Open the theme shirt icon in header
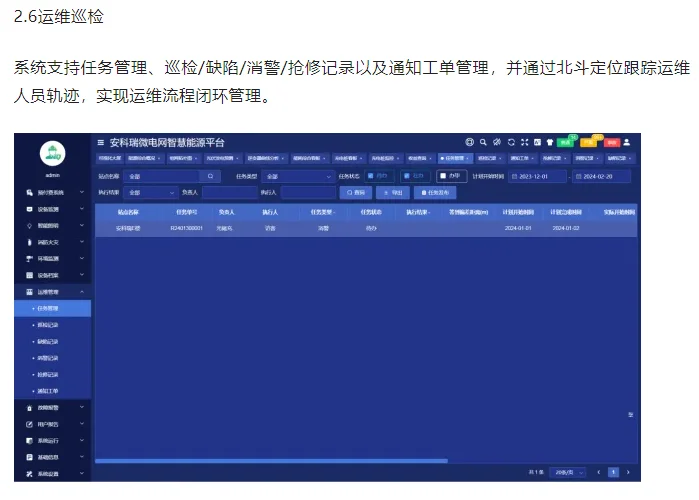The height and width of the screenshot is (500, 699). [550, 142]
